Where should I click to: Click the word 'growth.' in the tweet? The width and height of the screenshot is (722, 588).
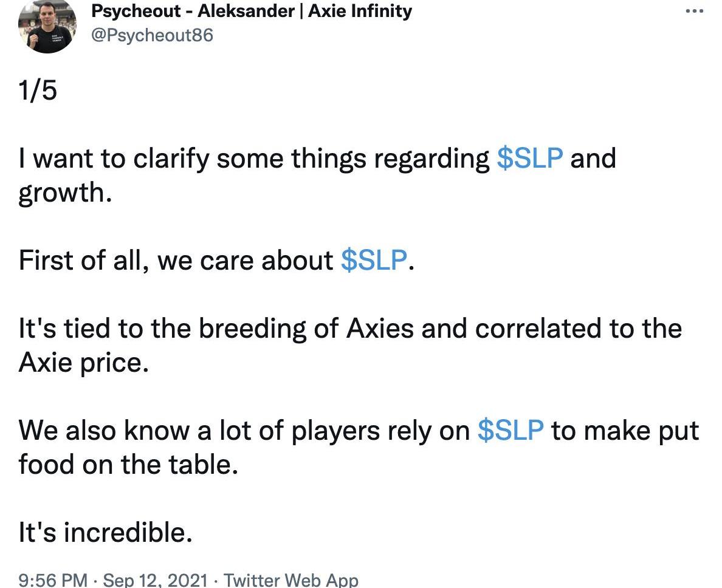tap(65, 193)
